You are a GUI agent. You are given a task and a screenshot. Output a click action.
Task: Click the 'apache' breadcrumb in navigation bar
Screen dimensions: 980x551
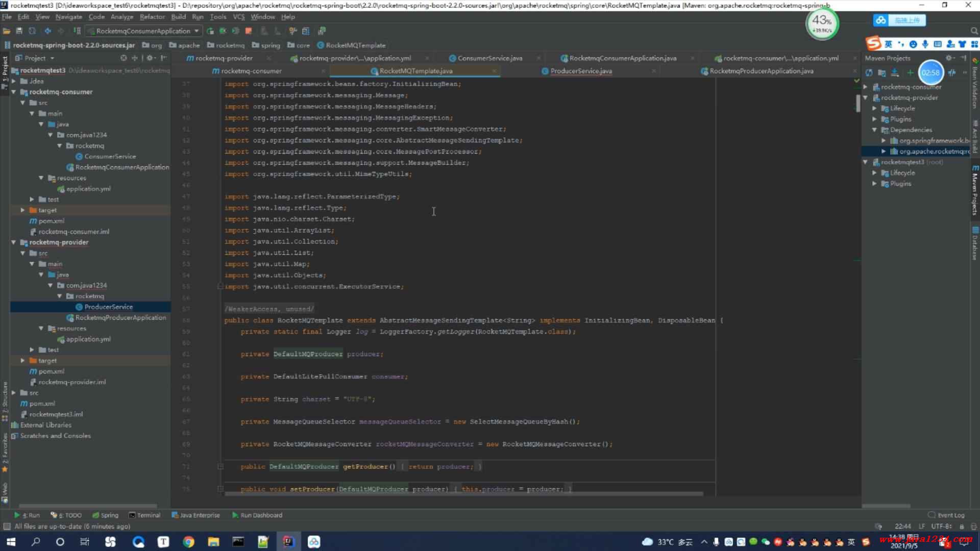coord(184,45)
